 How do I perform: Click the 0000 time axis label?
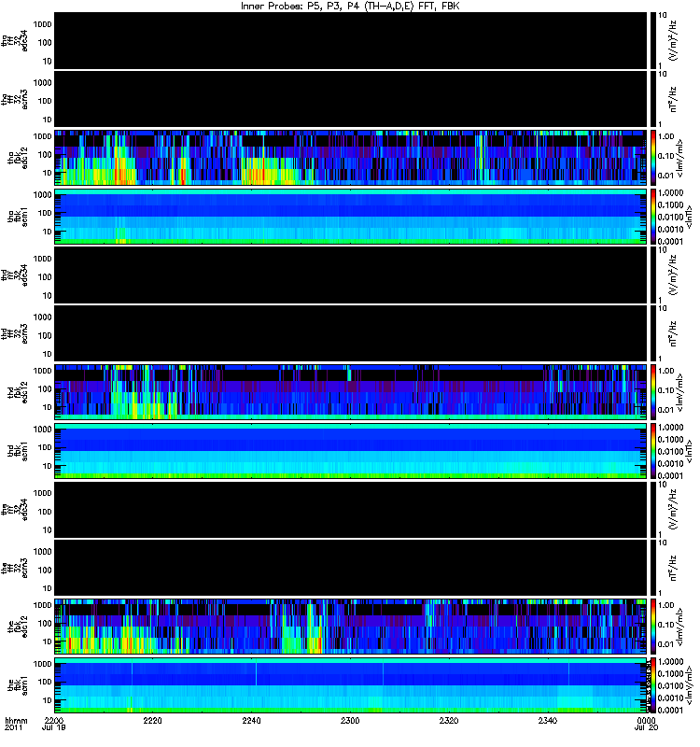[x=646, y=720]
